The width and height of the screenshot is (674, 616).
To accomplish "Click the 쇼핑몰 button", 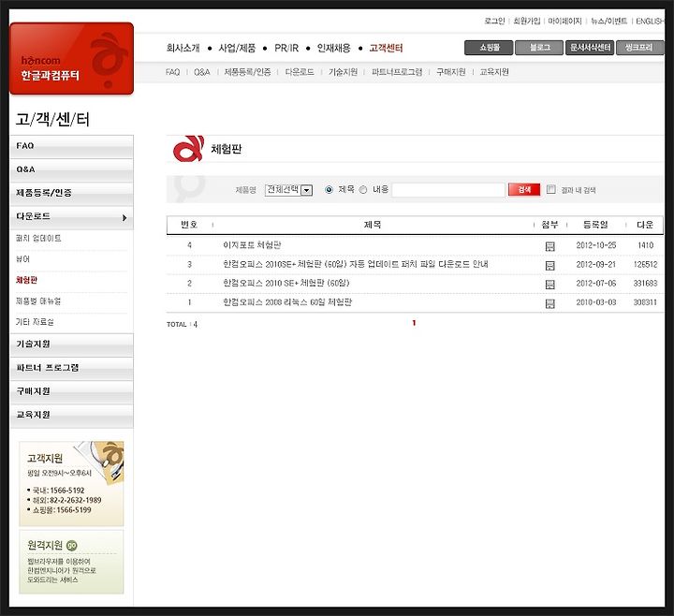I will [489, 48].
